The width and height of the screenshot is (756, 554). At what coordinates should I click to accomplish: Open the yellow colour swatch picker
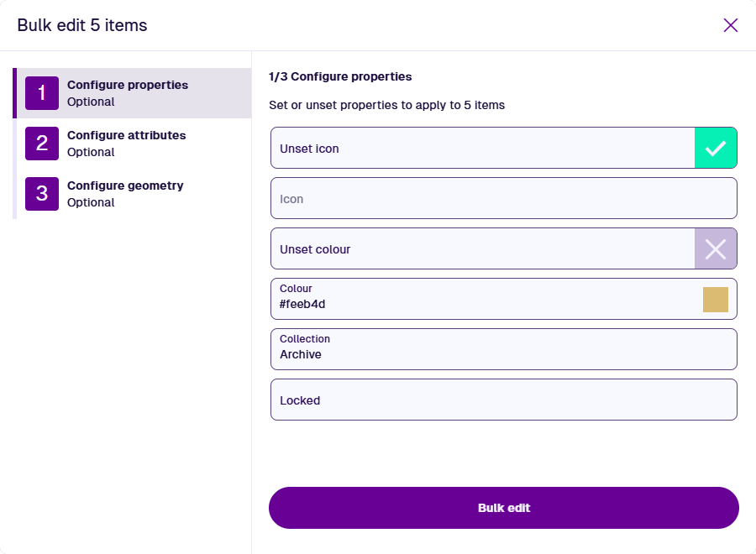[x=716, y=300]
